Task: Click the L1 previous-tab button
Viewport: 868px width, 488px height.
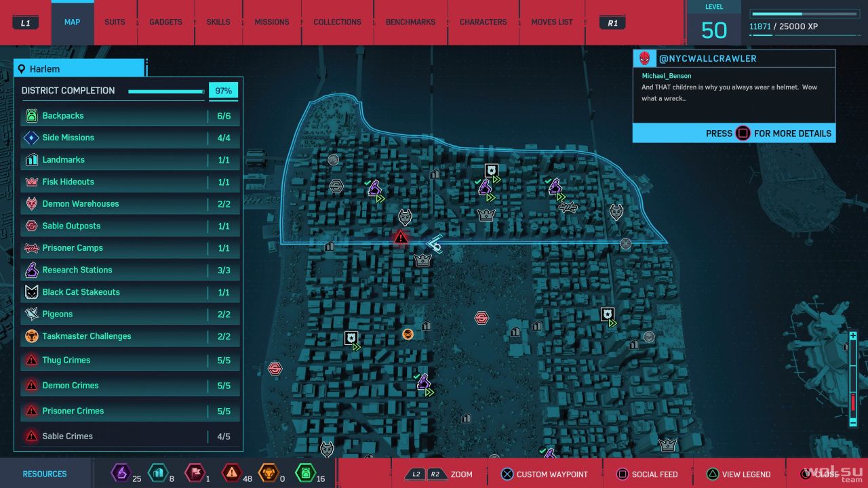Action: tap(26, 22)
